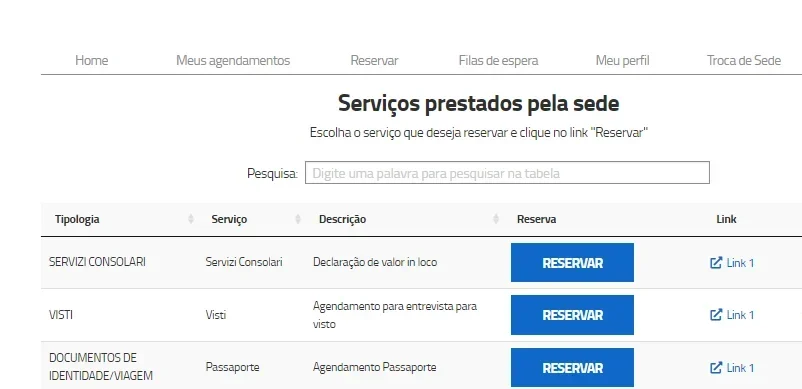The image size is (802, 389).
Task: Open Meus agendamentos page
Action: coord(233,60)
